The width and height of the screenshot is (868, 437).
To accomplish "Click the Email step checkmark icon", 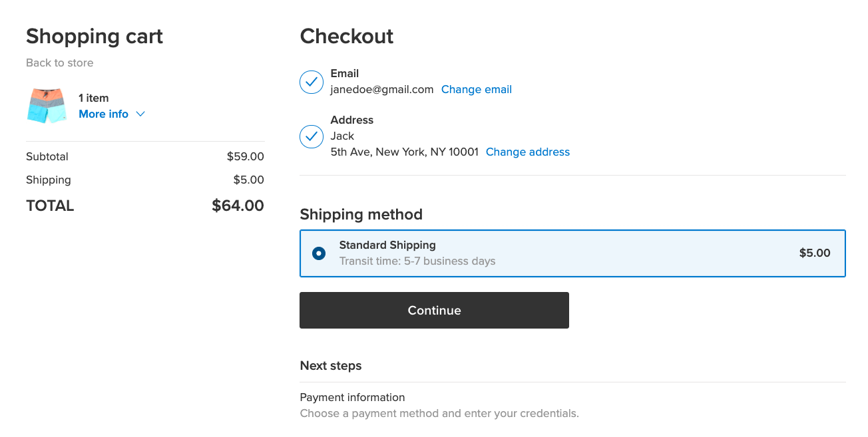I will click(x=311, y=82).
